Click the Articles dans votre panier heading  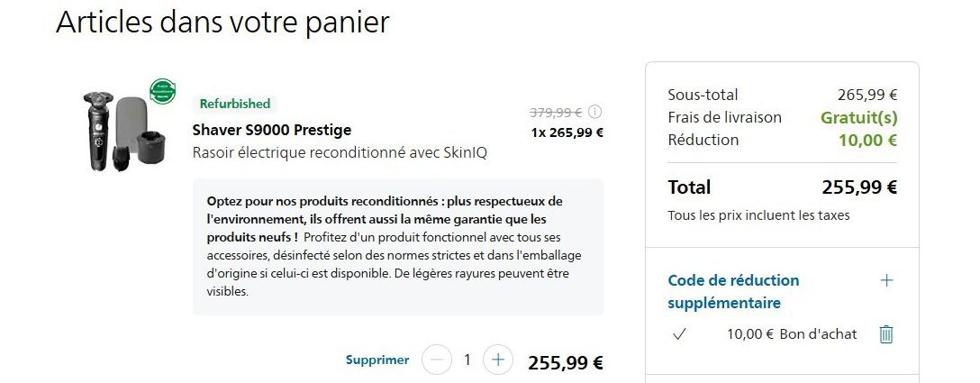pos(222,23)
